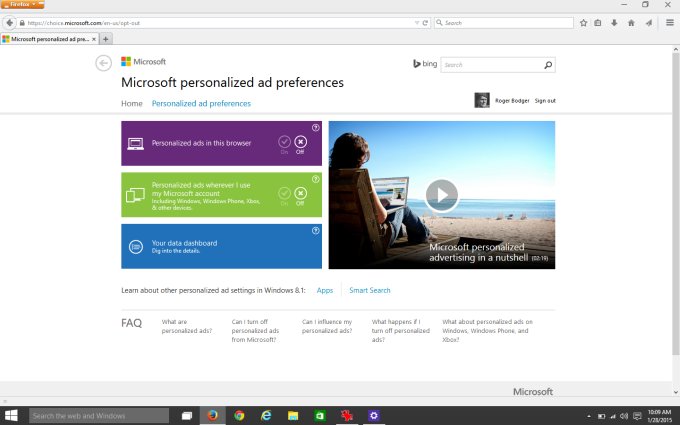Open help icon on purple browser tile
Image resolution: width=680 pixels, height=425 pixels.
point(316,128)
